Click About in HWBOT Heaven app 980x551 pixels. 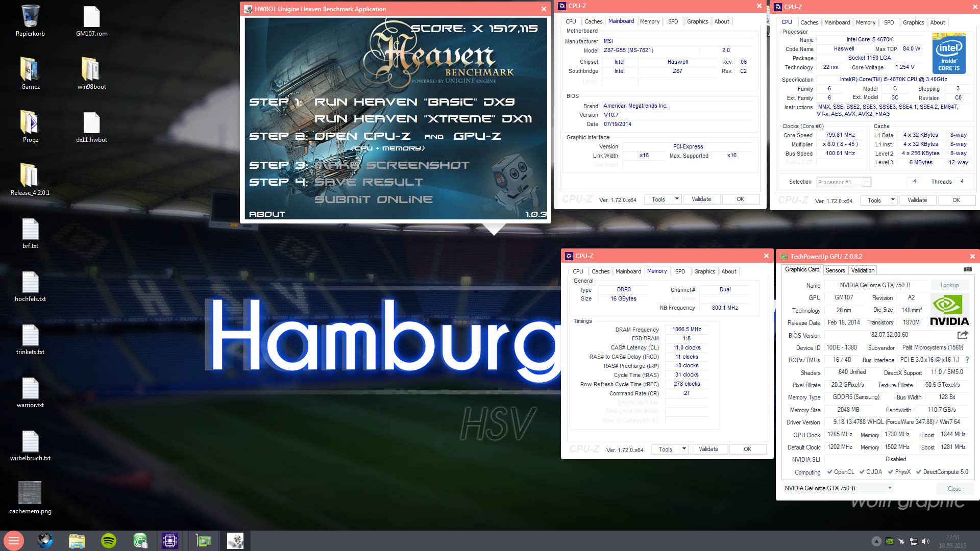pyautogui.click(x=267, y=214)
